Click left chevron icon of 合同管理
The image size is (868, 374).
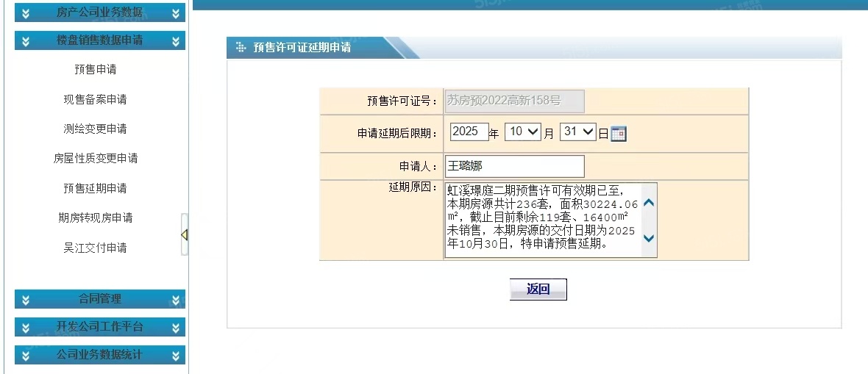[x=26, y=299]
